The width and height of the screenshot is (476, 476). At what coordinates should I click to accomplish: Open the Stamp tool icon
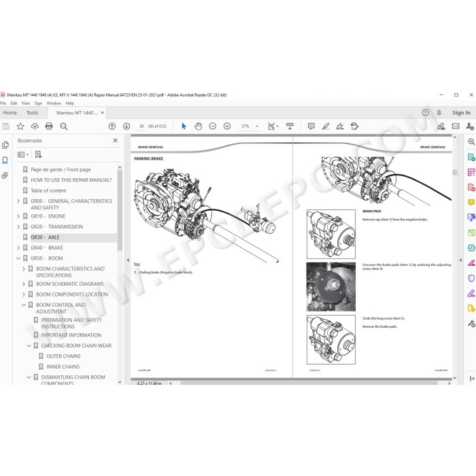pos(354,126)
